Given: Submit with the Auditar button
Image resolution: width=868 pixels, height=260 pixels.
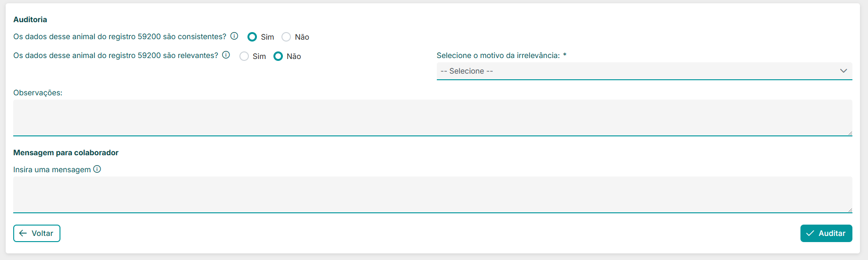Looking at the screenshot, I should click(826, 233).
